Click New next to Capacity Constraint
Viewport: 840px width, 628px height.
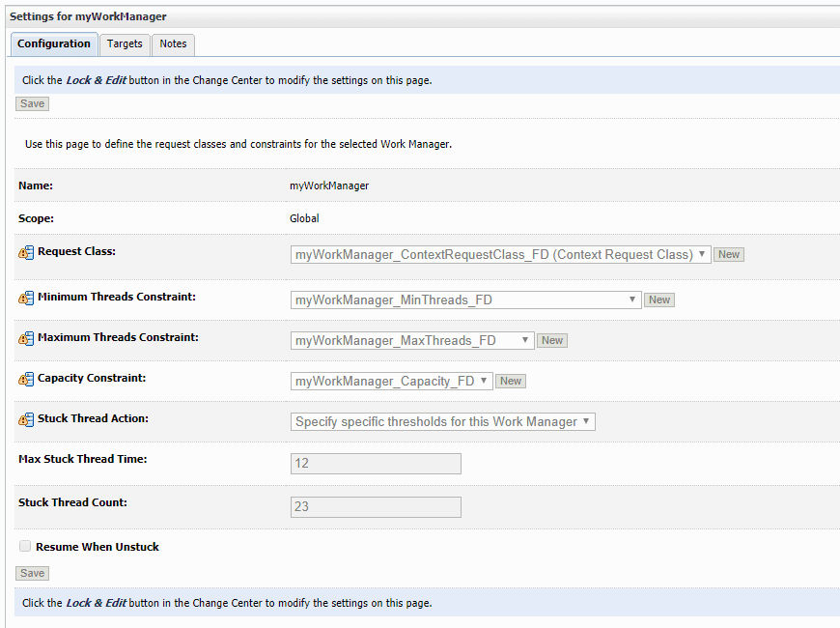[511, 382]
